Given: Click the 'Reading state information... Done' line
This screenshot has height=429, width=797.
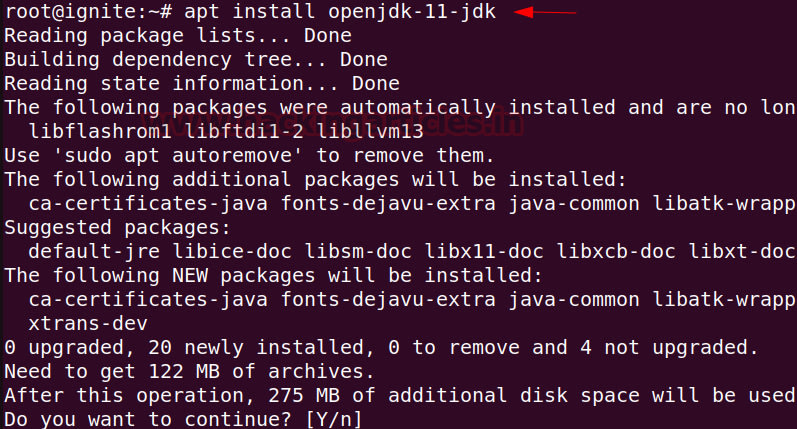Looking at the screenshot, I should pyautogui.click(x=202, y=83).
